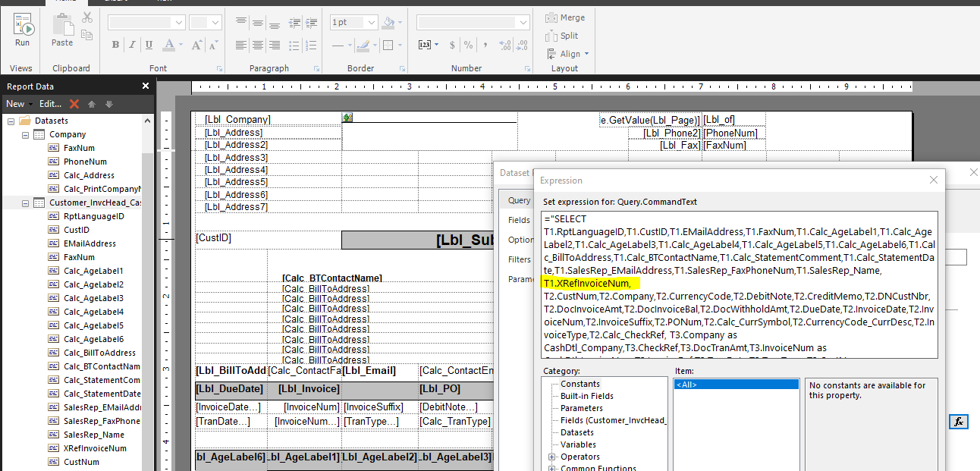Image resolution: width=980 pixels, height=471 pixels.
Task: Click Edit... in Report Data toolbar
Action: point(51,104)
